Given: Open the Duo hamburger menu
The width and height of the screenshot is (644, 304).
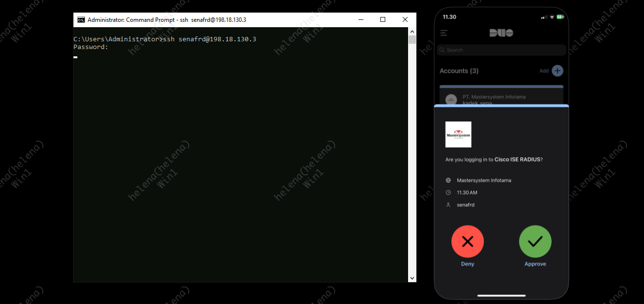Looking at the screenshot, I should [444, 33].
